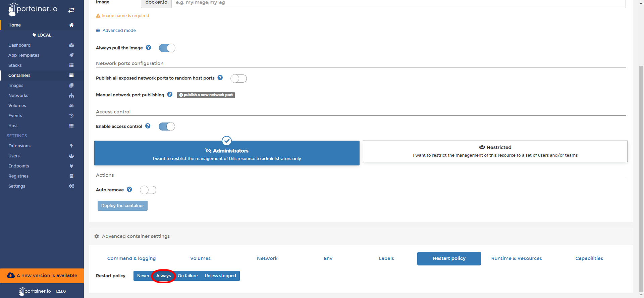Click the globe icon next to Advanced mode

click(x=98, y=30)
